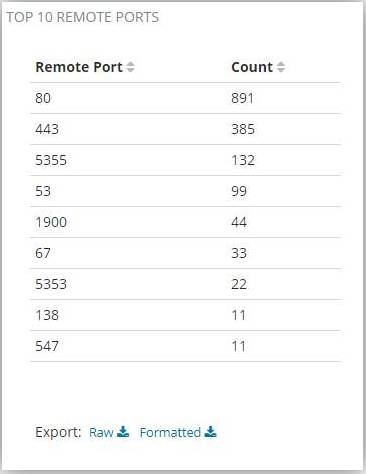This screenshot has height=474, width=366.
Task: Select the row for port 67
Action: [186, 253]
